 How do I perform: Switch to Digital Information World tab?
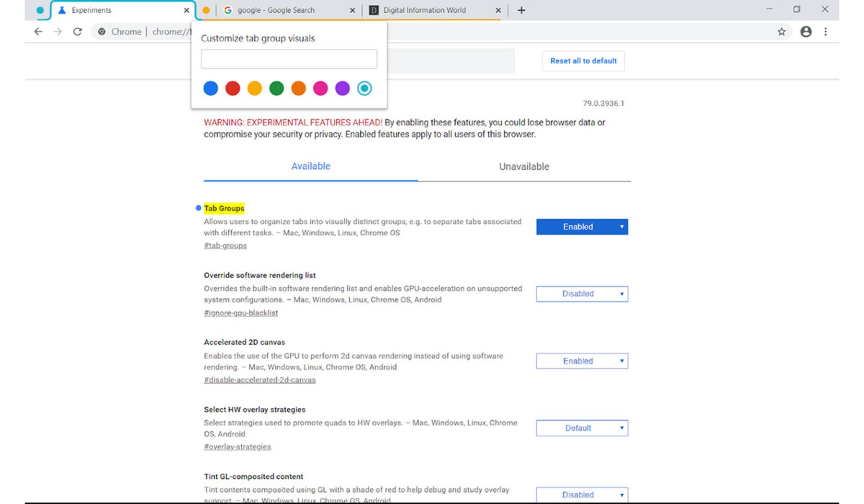coord(435,10)
